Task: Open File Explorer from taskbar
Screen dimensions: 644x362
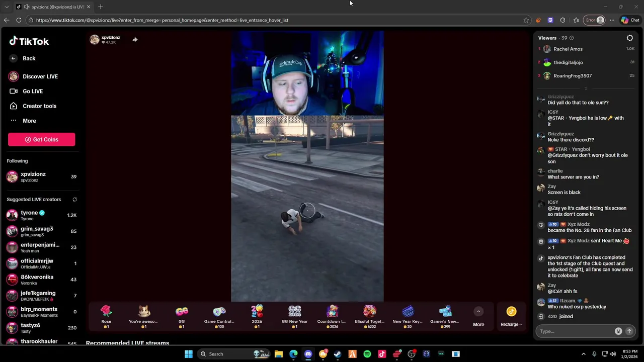Action: pos(279,354)
